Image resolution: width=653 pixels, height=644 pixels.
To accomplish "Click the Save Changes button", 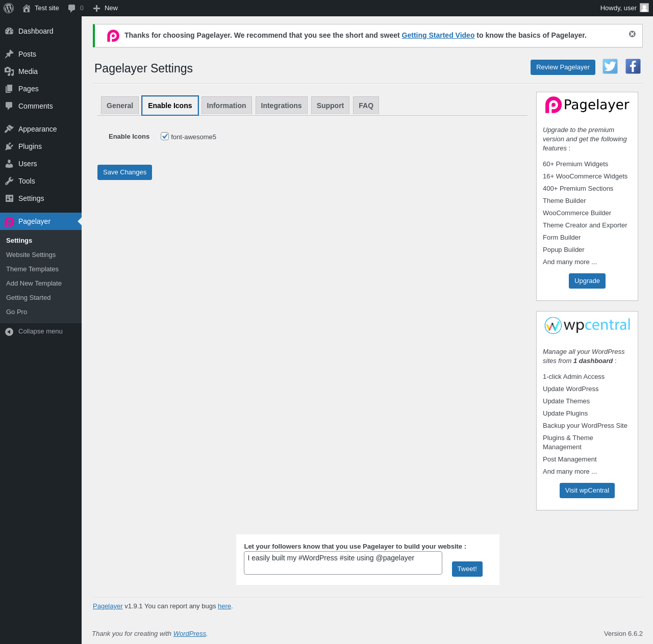I will [124, 172].
